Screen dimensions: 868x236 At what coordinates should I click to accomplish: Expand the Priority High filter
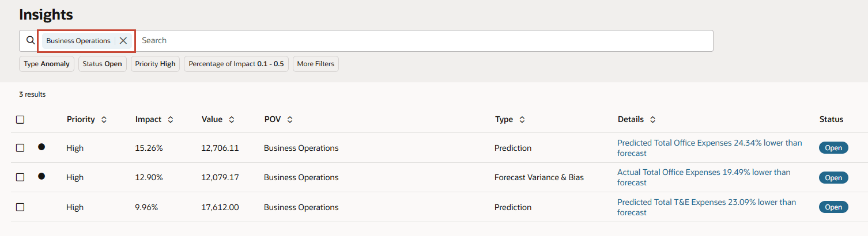coord(155,64)
